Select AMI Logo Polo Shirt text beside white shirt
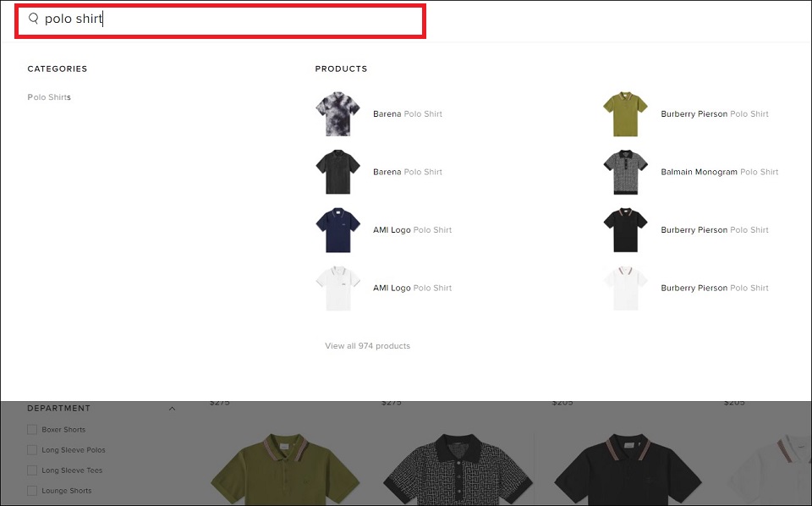 click(412, 288)
